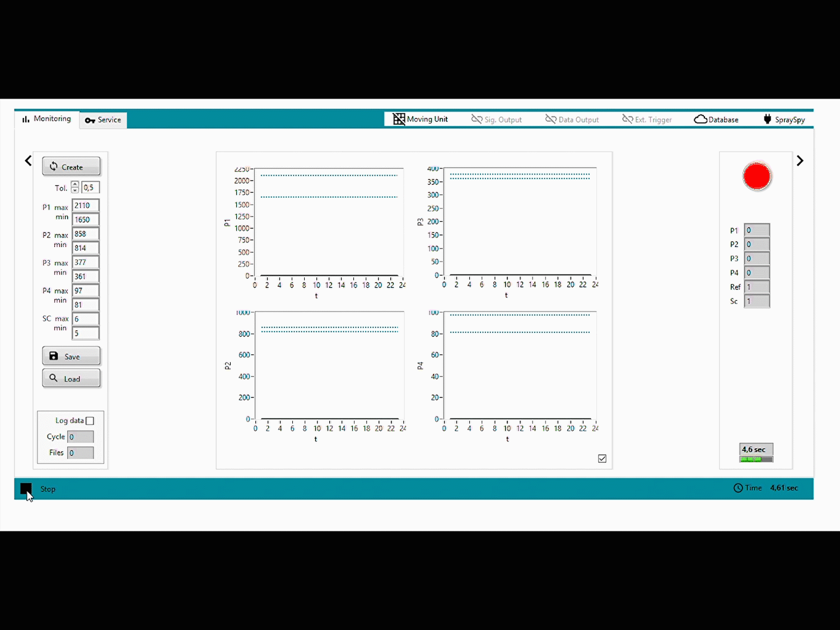Click the P1 max field 2110
Viewport: 840px width, 630px height.
[86, 206]
